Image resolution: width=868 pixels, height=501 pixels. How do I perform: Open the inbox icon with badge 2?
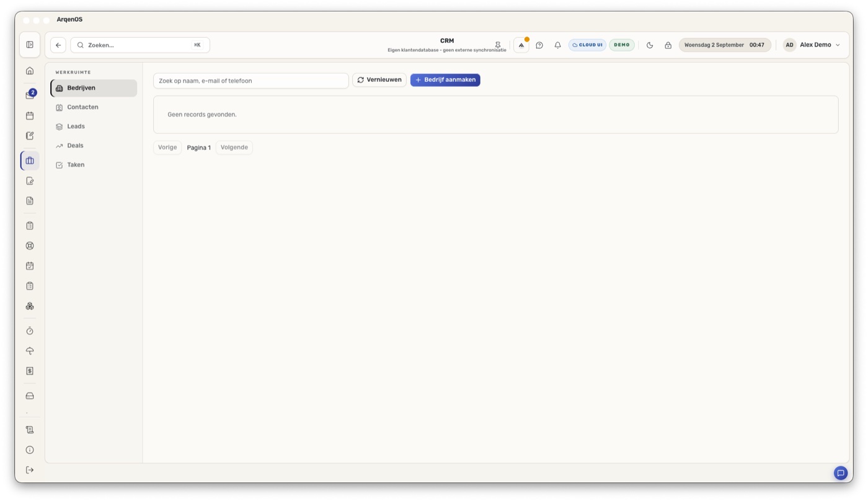[30, 95]
